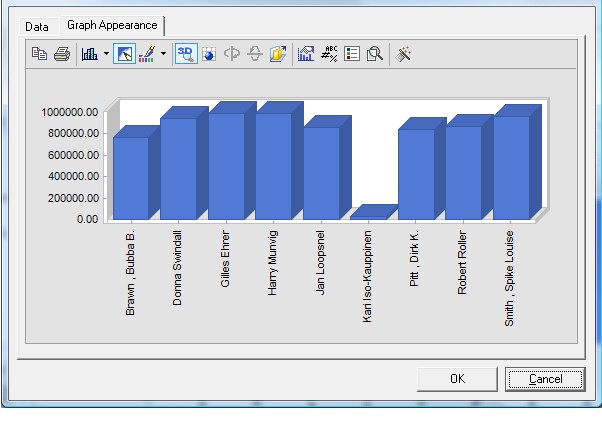The width and height of the screenshot is (602, 429).
Task: Click the Gilles Ehrer axis label
Action: (225, 258)
